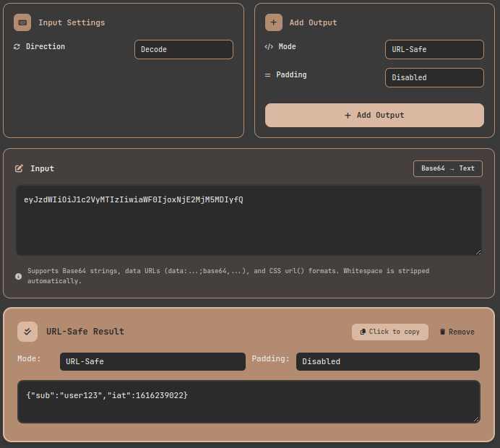Open the Add Output Padding dropdown Disabled
The image size is (500, 448).
click(x=434, y=77)
